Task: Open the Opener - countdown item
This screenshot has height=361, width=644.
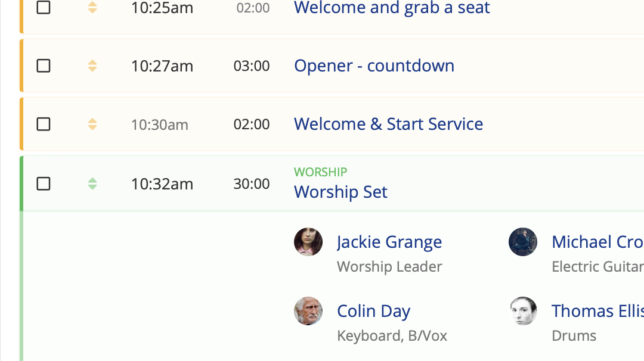Action: 374,66
